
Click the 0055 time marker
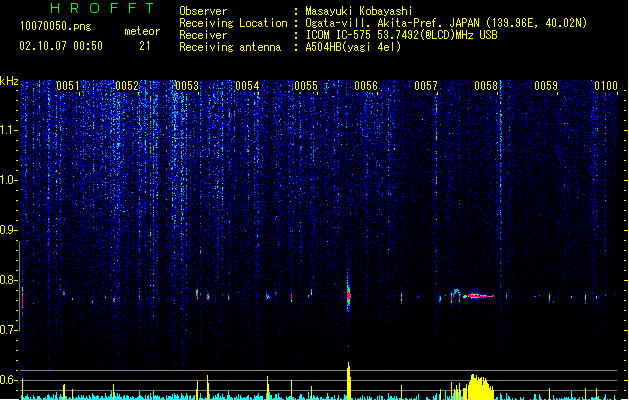tap(306, 86)
